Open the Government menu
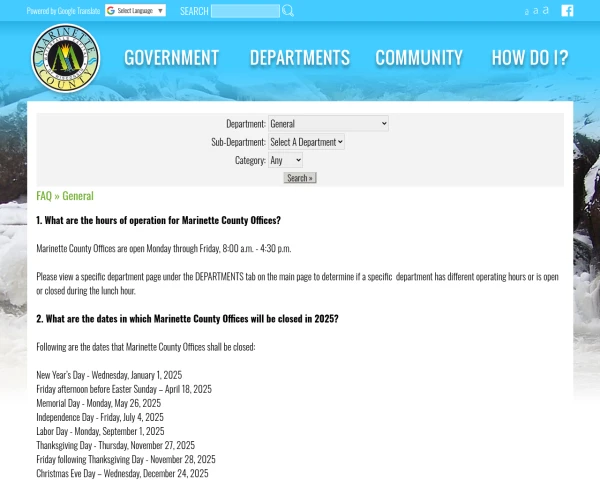600x480 pixels. coord(171,58)
